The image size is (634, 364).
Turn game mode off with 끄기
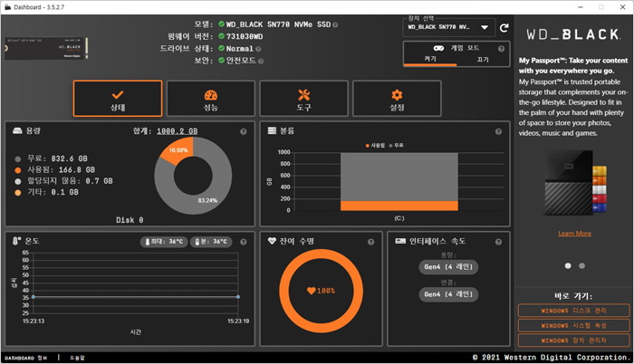pyautogui.click(x=483, y=59)
